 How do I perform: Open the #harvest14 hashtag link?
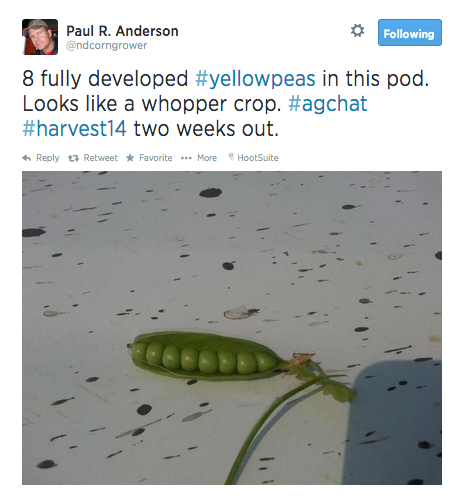(x=74, y=129)
